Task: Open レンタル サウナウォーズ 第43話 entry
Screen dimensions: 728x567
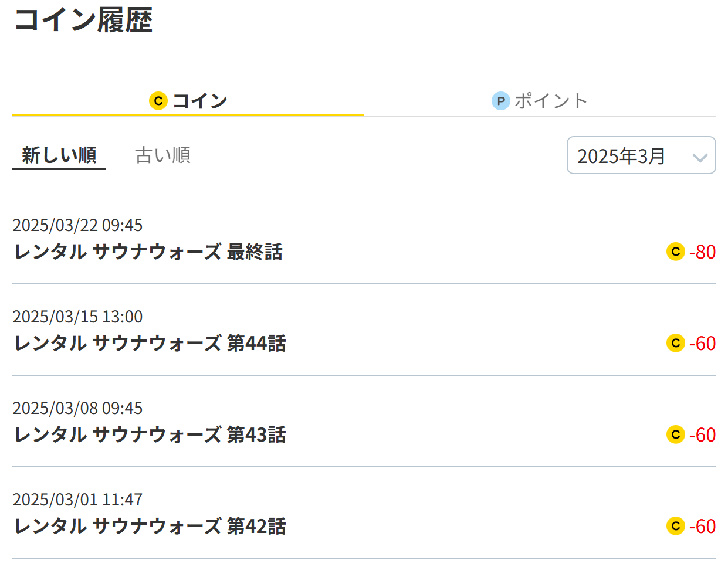Action: tap(150, 435)
